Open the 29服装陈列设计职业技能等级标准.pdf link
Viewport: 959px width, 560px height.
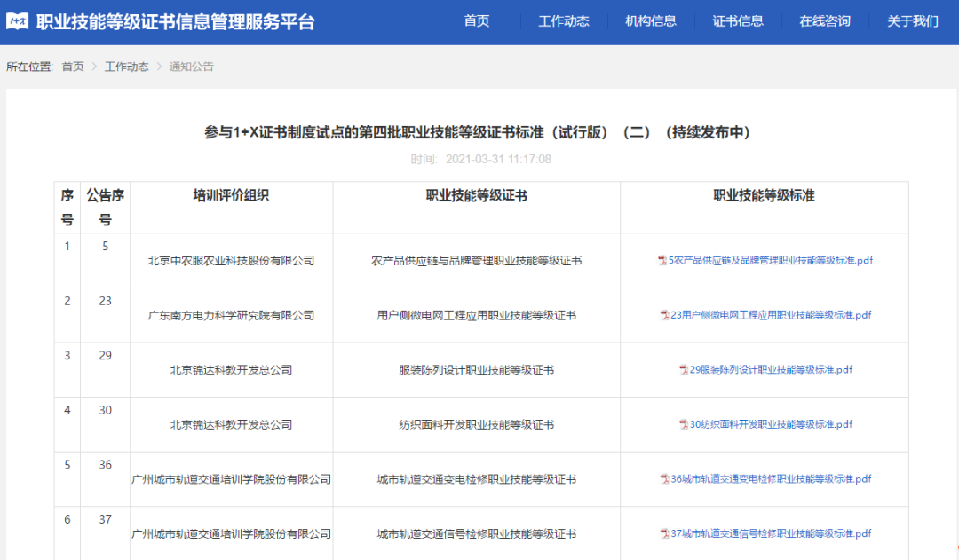coord(771,370)
